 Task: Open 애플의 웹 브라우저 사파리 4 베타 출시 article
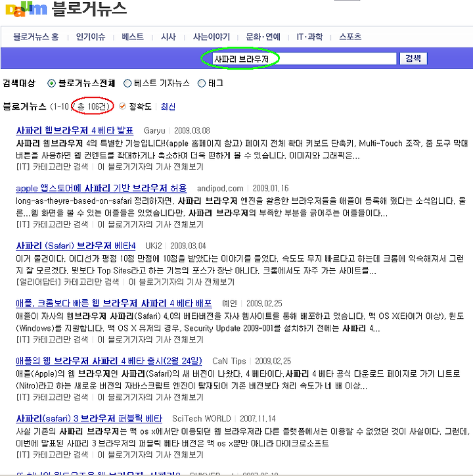109,361
